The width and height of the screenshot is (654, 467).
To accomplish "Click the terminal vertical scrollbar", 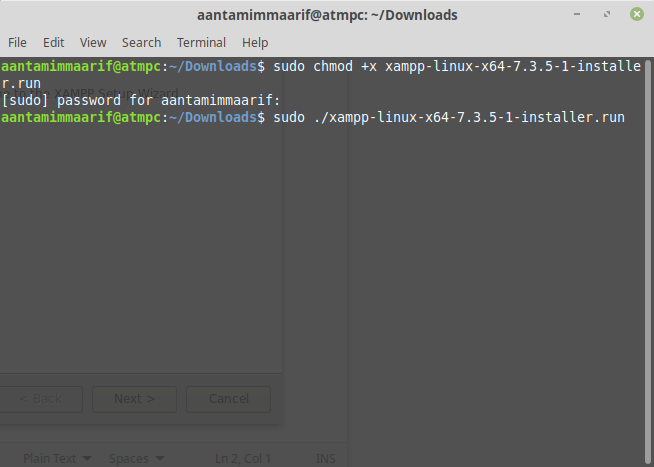I will coord(648,263).
